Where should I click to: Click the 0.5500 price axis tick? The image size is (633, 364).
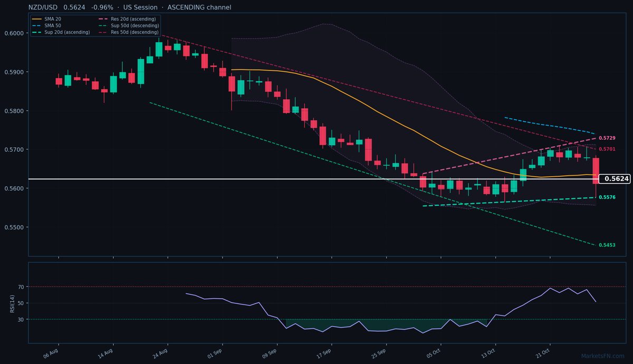(15, 228)
